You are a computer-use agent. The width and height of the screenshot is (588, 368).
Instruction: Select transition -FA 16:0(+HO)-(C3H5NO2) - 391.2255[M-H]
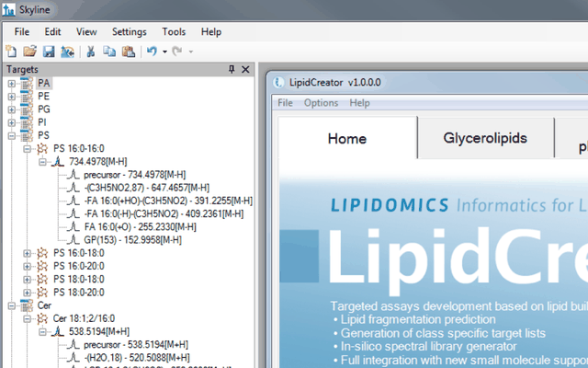[168, 201]
